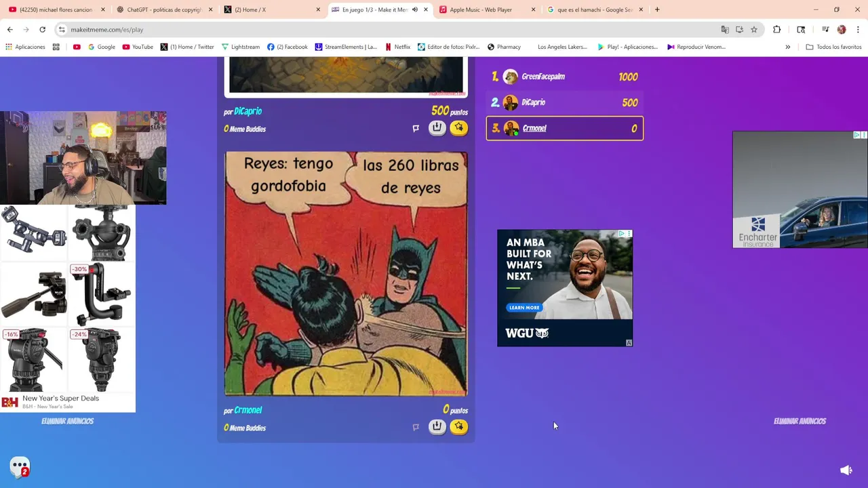This screenshot has height=488, width=868.
Task: Open the Todos los favoritos folder
Action: [x=833, y=47]
